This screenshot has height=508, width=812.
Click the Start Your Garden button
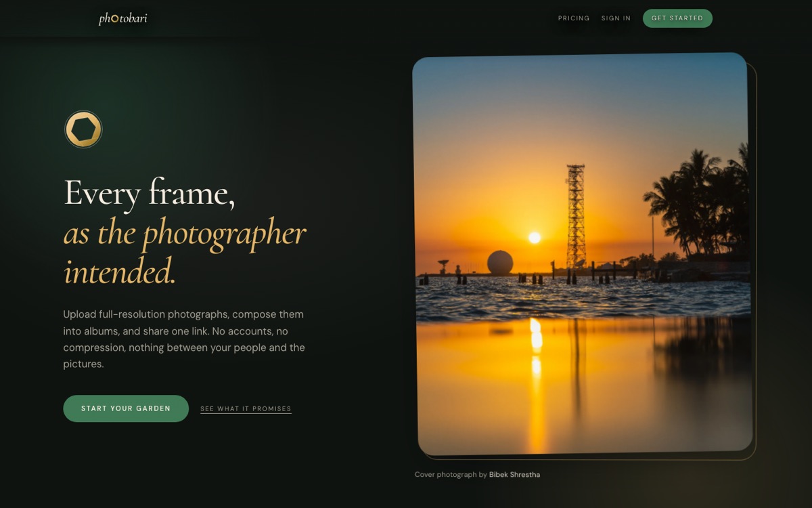(126, 408)
